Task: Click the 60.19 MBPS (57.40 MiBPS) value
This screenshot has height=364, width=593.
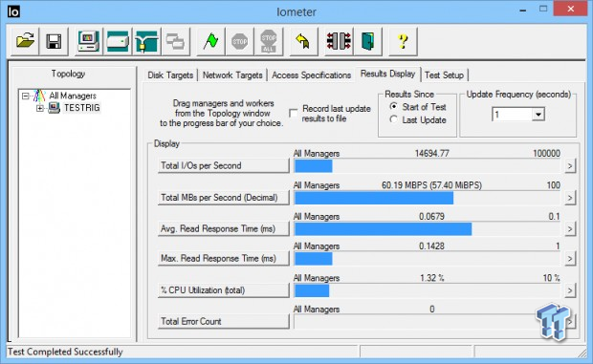Action: tap(431, 185)
